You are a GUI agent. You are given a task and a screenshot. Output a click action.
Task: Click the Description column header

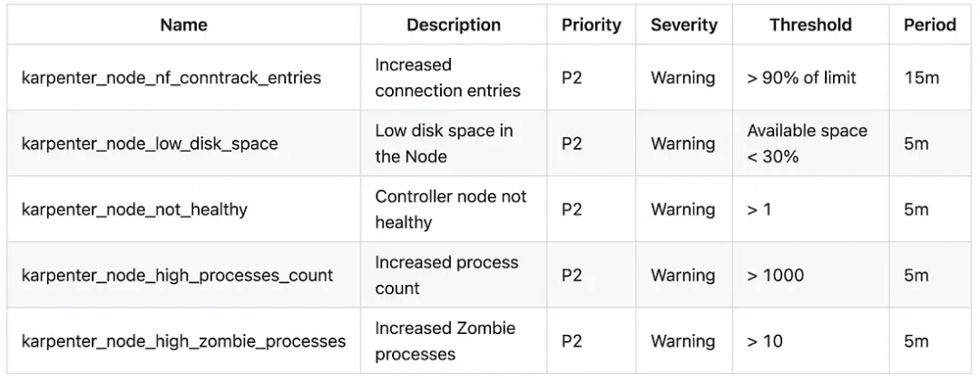(453, 25)
